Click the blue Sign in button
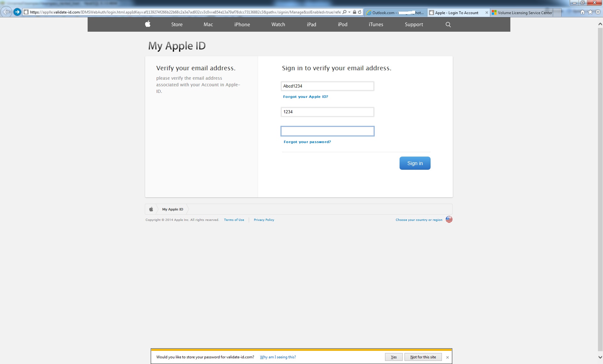This screenshot has width=603, height=364. click(x=415, y=163)
